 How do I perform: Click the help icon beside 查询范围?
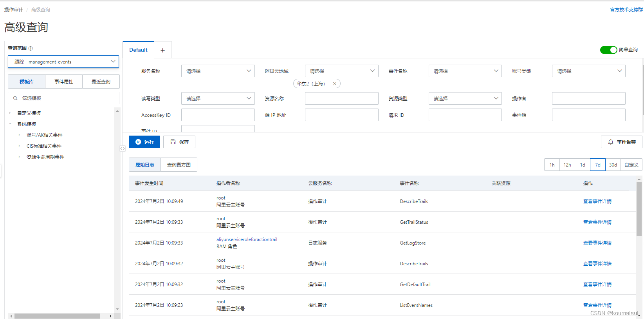(x=31, y=48)
